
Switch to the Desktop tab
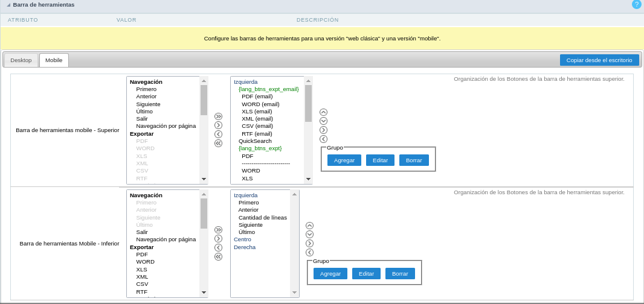coord(21,60)
